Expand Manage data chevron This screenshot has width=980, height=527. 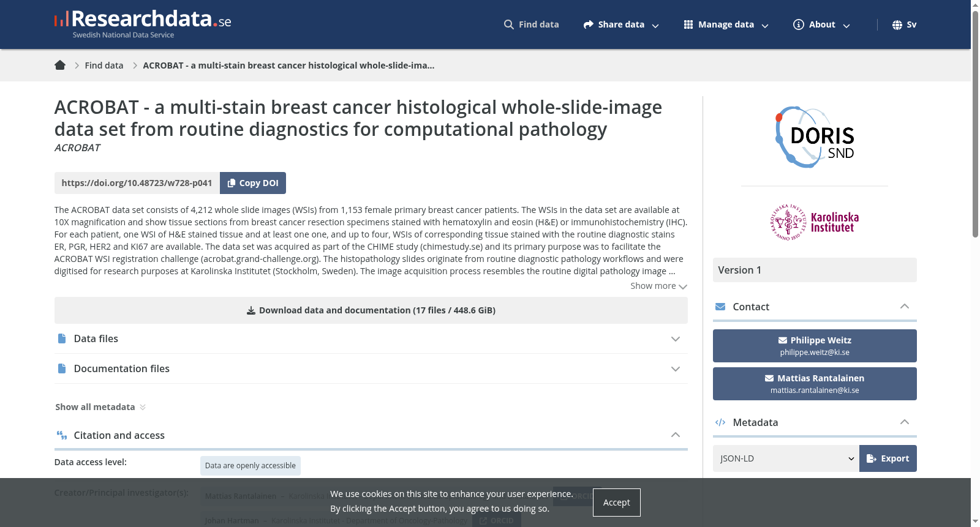(765, 26)
